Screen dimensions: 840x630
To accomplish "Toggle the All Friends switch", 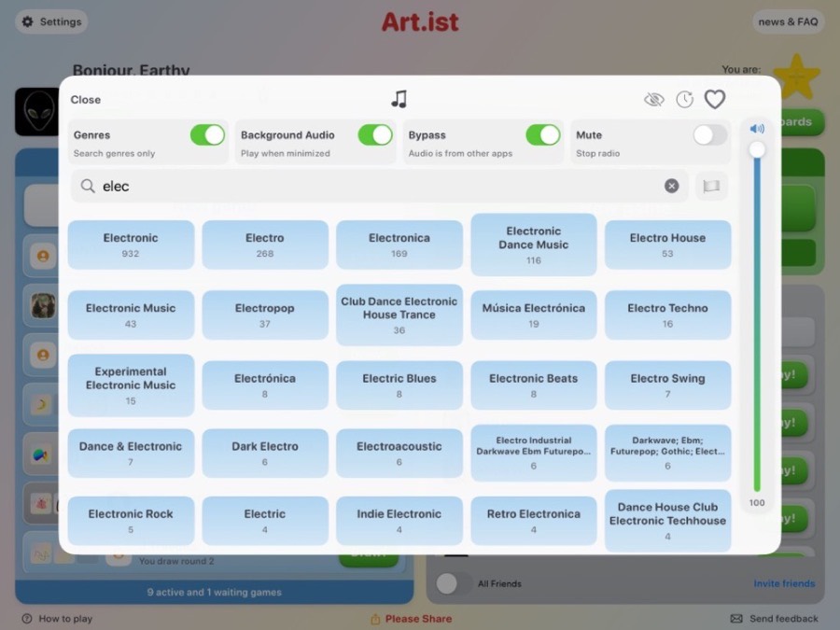I will [454, 583].
